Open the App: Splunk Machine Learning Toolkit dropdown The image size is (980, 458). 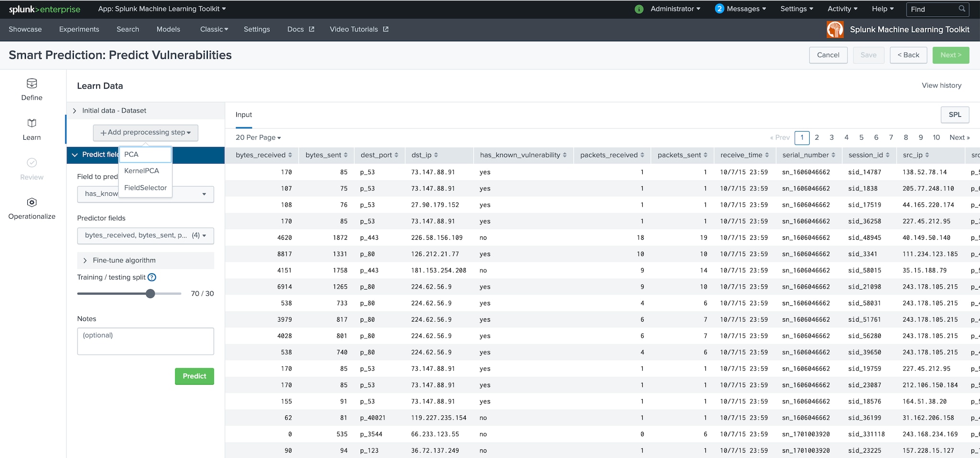(x=162, y=9)
